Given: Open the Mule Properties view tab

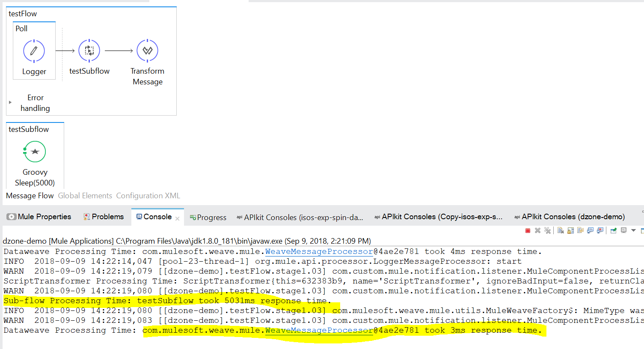Looking at the screenshot, I should (x=39, y=217).
